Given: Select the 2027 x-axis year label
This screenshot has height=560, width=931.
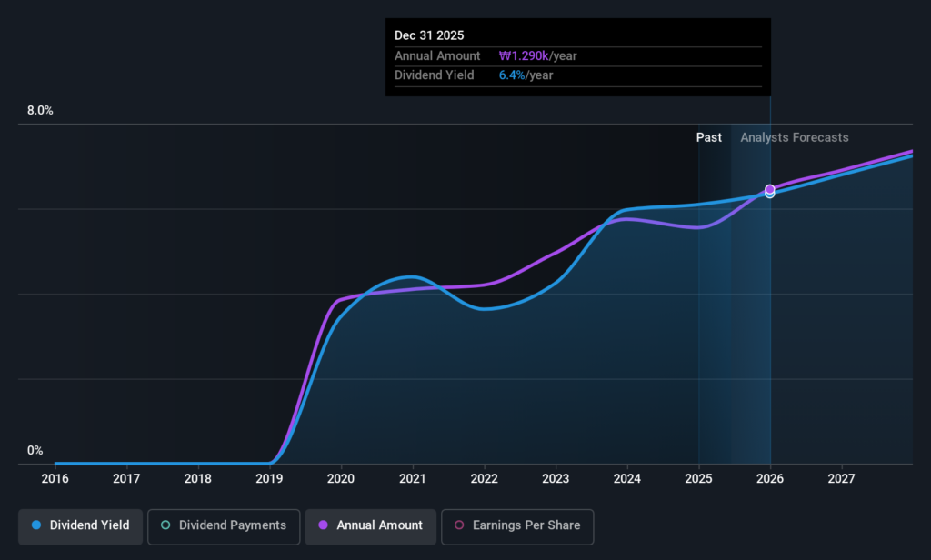Looking at the screenshot, I should click(841, 479).
